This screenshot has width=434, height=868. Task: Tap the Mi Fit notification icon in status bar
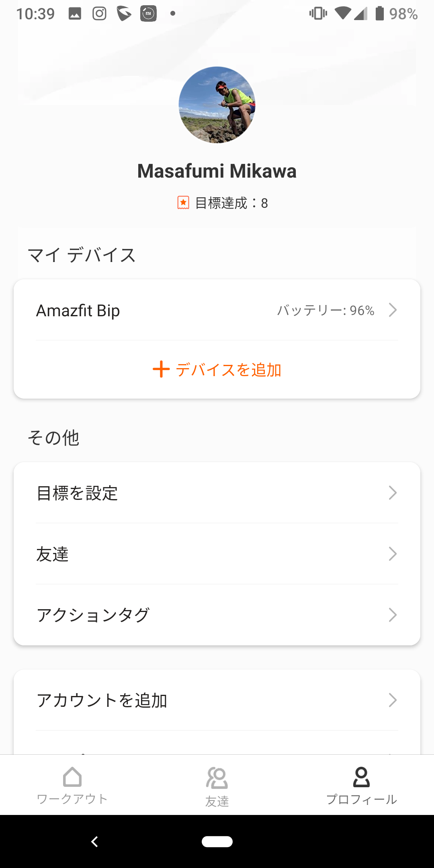(x=148, y=14)
